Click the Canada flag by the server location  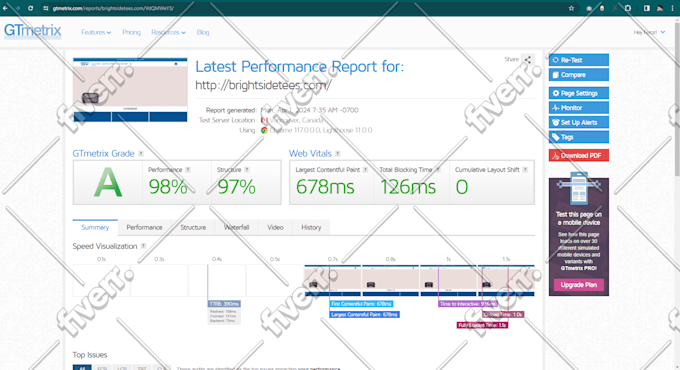point(264,120)
